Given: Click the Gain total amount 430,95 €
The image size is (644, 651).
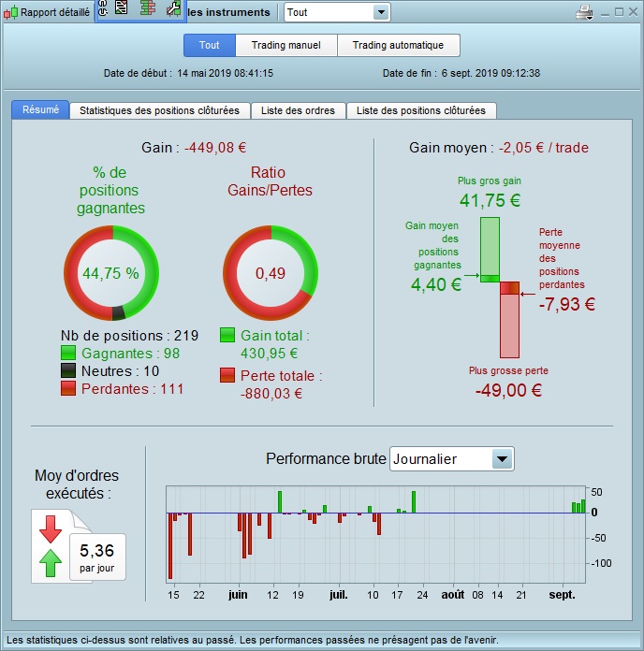Looking at the screenshot, I should coord(270,354).
